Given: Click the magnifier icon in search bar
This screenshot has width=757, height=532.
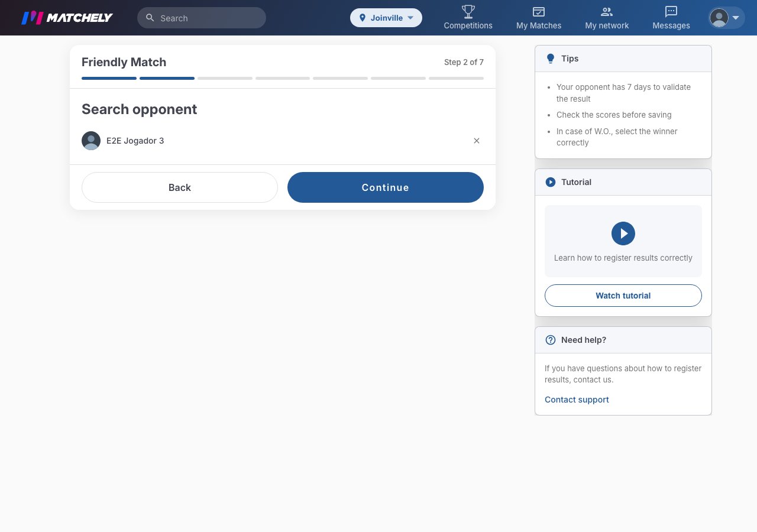Looking at the screenshot, I should click(x=150, y=18).
